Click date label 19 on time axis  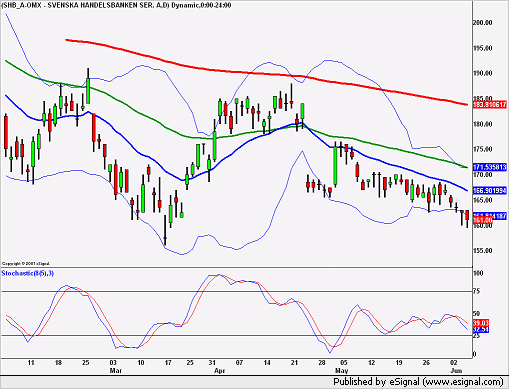[x=399, y=363]
